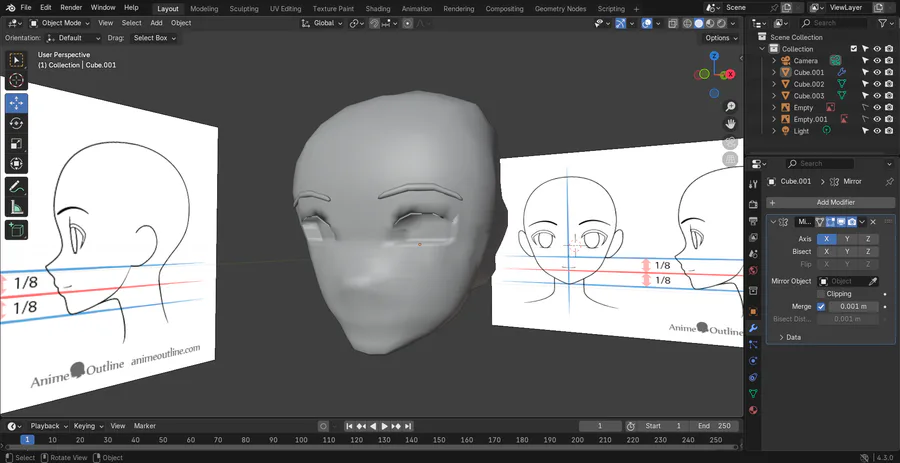Open the Global transform orientation dropdown

click(323, 23)
